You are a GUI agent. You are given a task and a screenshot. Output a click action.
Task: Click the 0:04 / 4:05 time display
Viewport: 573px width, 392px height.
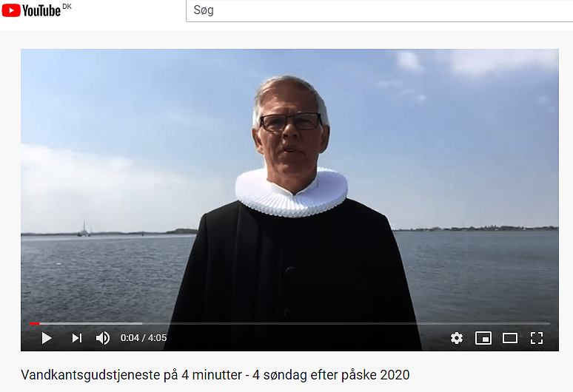point(144,338)
